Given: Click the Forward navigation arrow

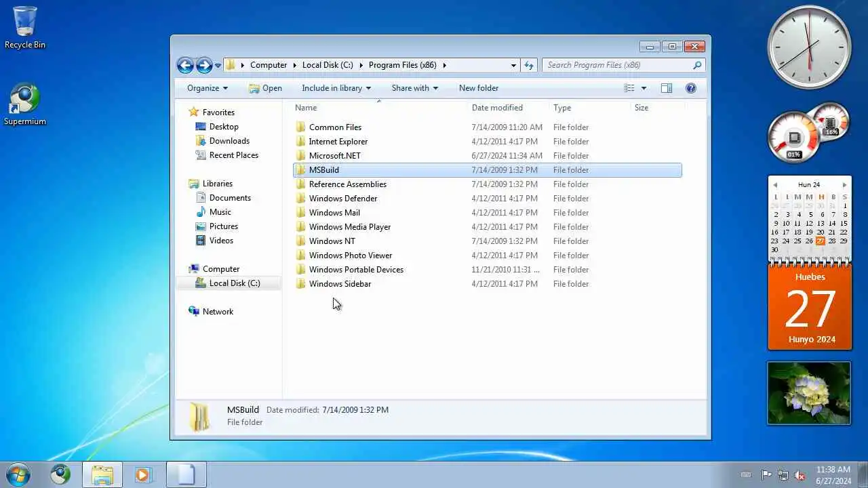Looking at the screenshot, I should [x=204, y=65].
